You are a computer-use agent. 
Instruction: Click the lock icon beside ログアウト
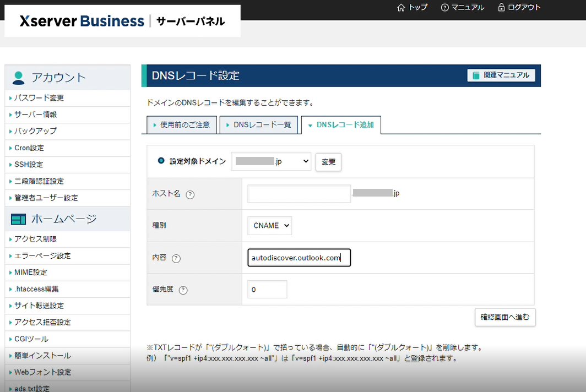[x=501, y=8]
